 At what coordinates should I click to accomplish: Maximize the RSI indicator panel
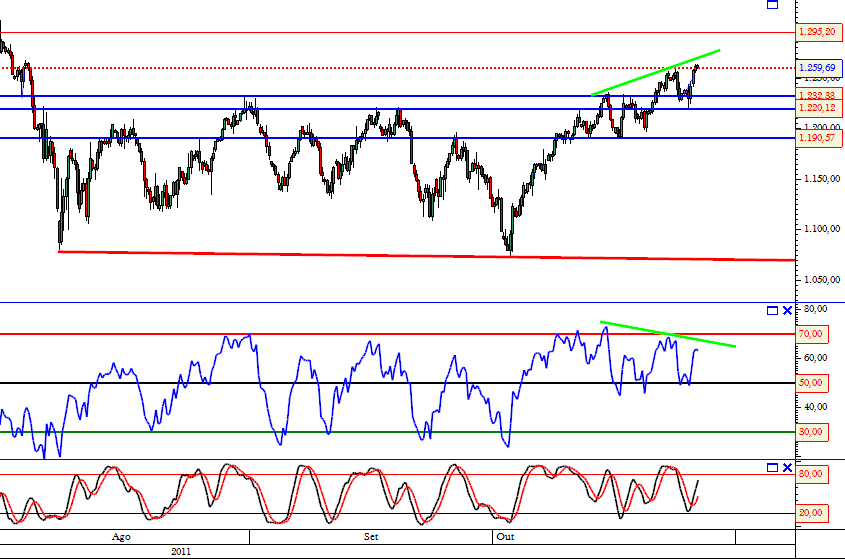pos(772,310)
